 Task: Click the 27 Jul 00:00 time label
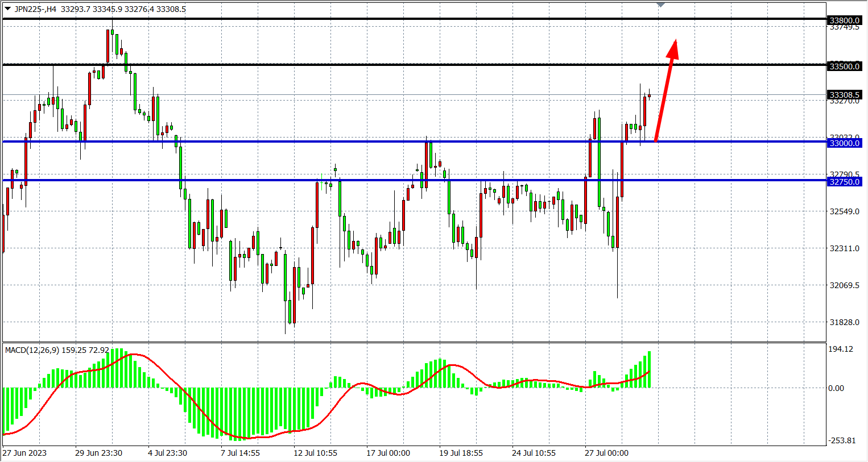(x=606, y=453)
